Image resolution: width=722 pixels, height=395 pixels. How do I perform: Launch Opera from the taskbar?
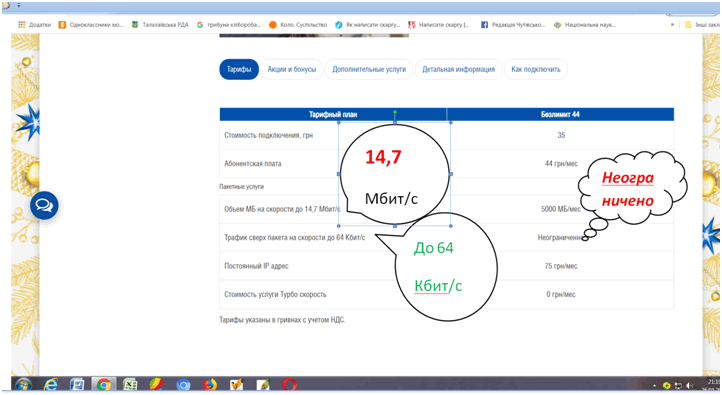click(x=290, y=384)
